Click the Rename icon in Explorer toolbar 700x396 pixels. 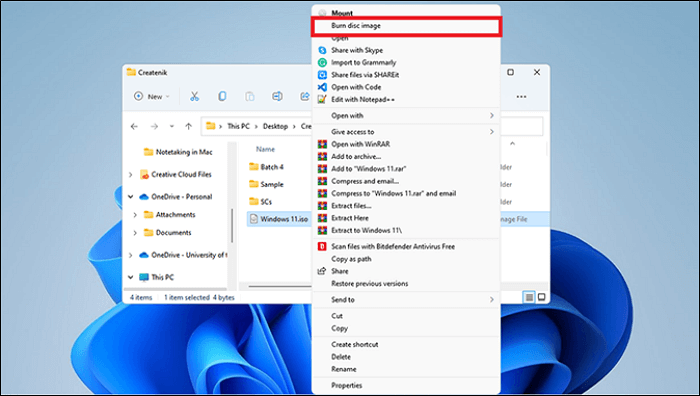point(277,96)
